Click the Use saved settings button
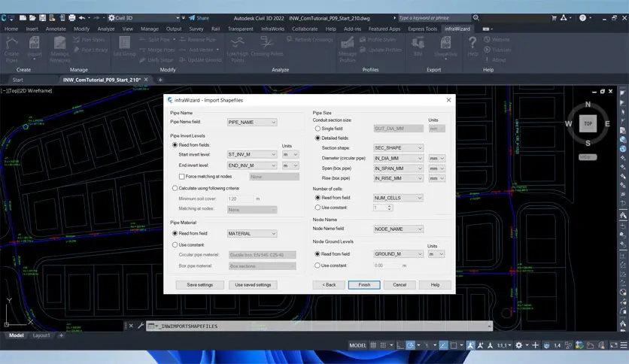Screen dimensions: 629x364 click(253, 284)
